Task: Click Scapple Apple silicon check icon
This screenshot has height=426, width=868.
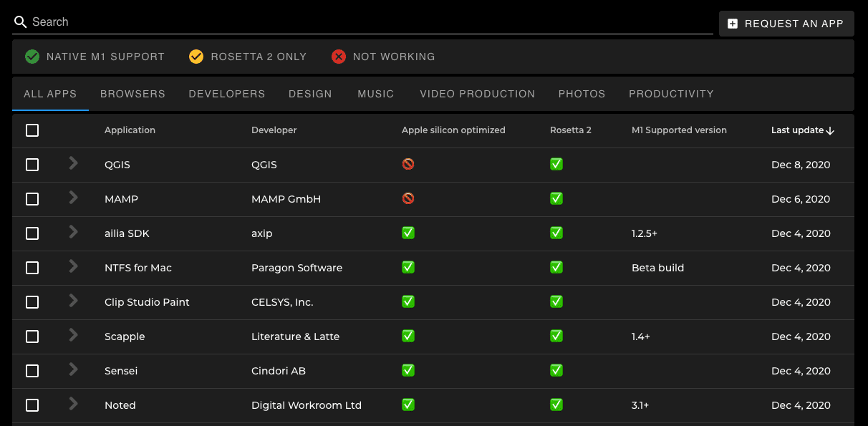Action: pyautogui.click(x=408, y=336)
